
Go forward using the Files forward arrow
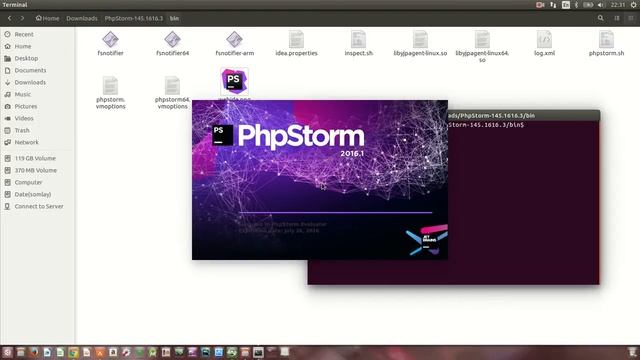22,18
